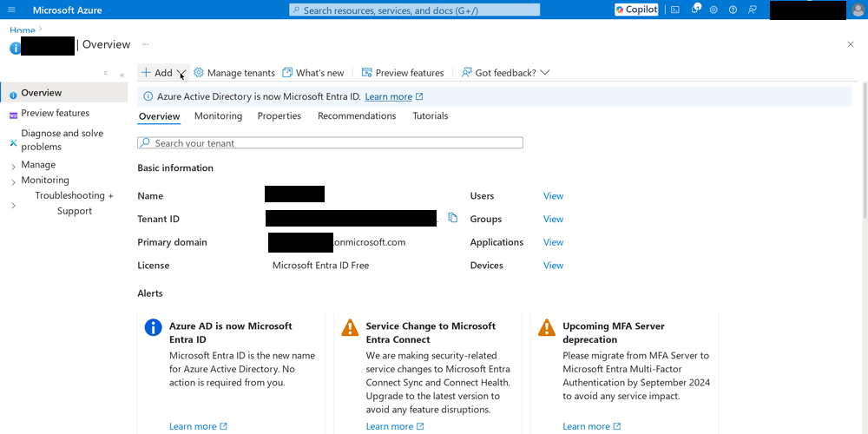Open Cloud Shell from the header
The height and width of the screenshot is (434, 868).
pos(675,10)
